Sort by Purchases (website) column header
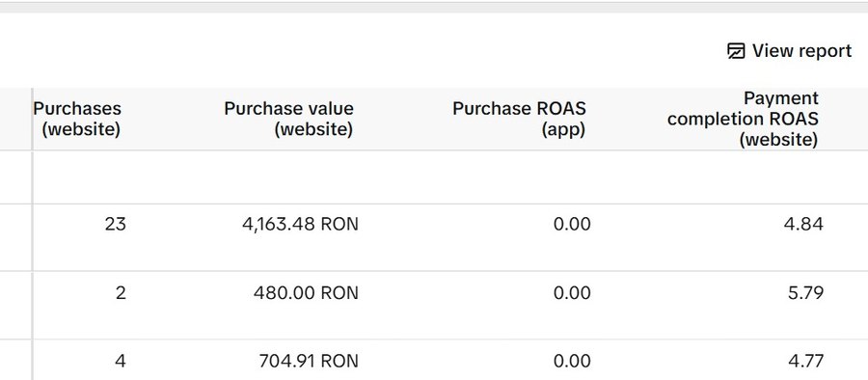The height and width of the screenshot is (380, 868). click(x=77, y=119)
